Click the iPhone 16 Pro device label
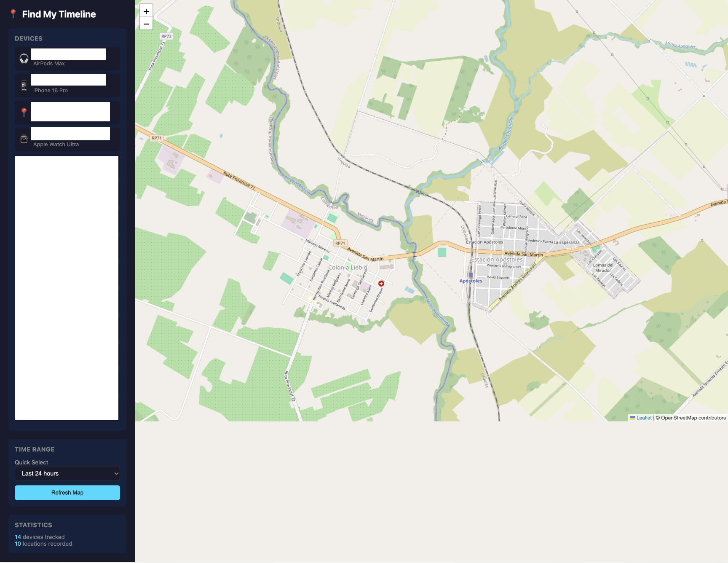Viewport: 728px width, 563px height. point(51,91)
